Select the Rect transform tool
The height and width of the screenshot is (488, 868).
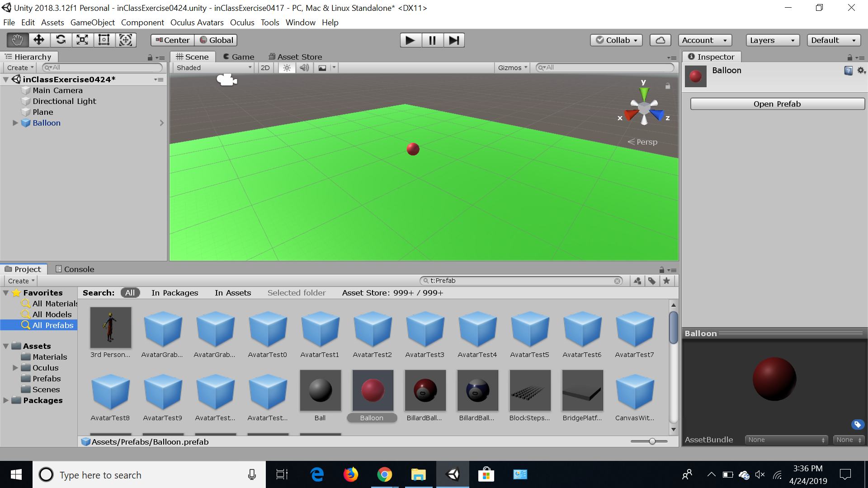click(x=104, y=40)
